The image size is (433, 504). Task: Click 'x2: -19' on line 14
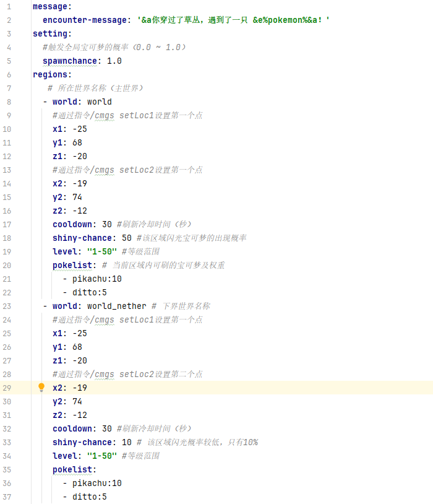[x=70, y=183]
